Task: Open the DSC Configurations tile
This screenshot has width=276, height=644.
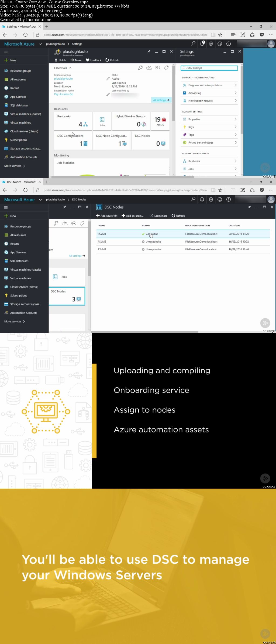Action: [x=73, y=140]
